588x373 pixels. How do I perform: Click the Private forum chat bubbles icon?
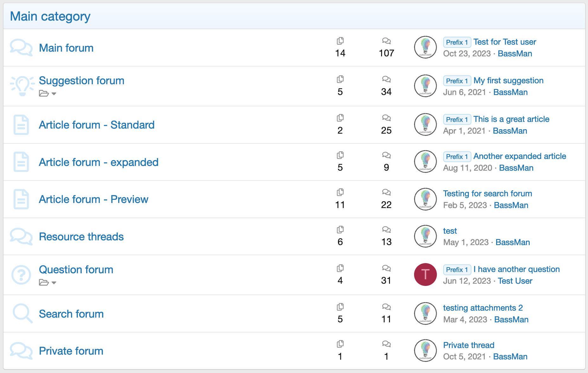point(21,351)
